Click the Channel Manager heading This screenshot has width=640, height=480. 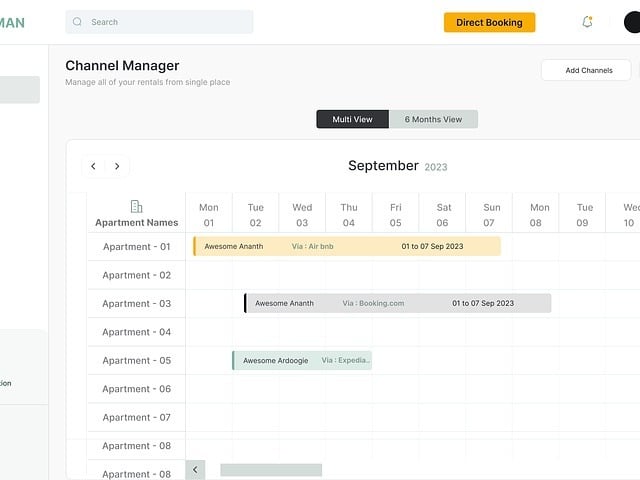[122, 66]
